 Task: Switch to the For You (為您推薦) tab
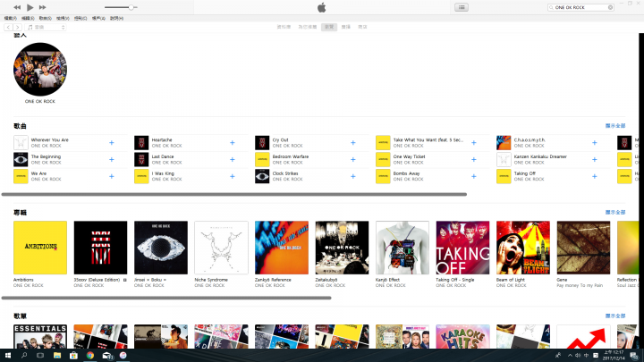[x=307, y=27]
